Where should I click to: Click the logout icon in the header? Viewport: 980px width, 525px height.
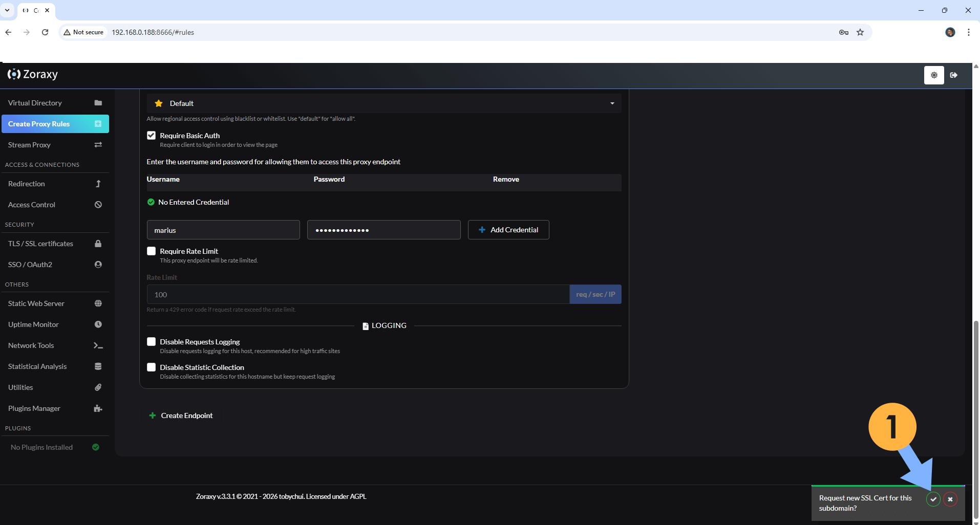pos(954,75)
